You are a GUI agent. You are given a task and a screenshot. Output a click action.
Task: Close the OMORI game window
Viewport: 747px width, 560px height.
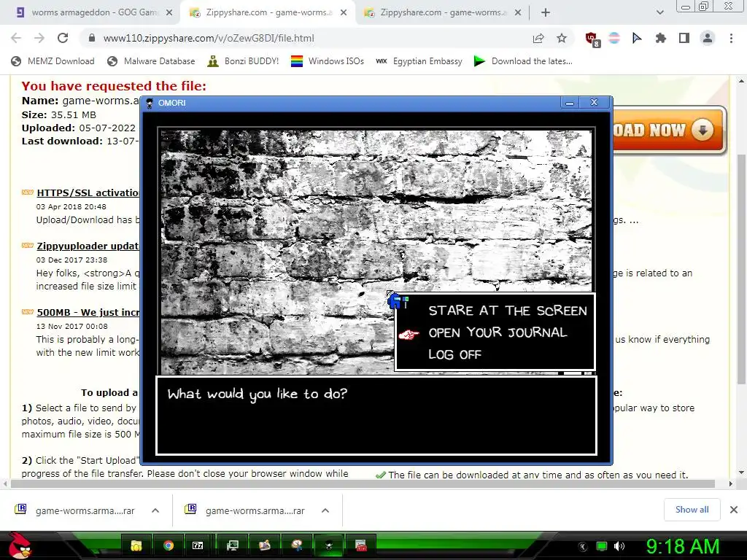(x=594, y=102)
